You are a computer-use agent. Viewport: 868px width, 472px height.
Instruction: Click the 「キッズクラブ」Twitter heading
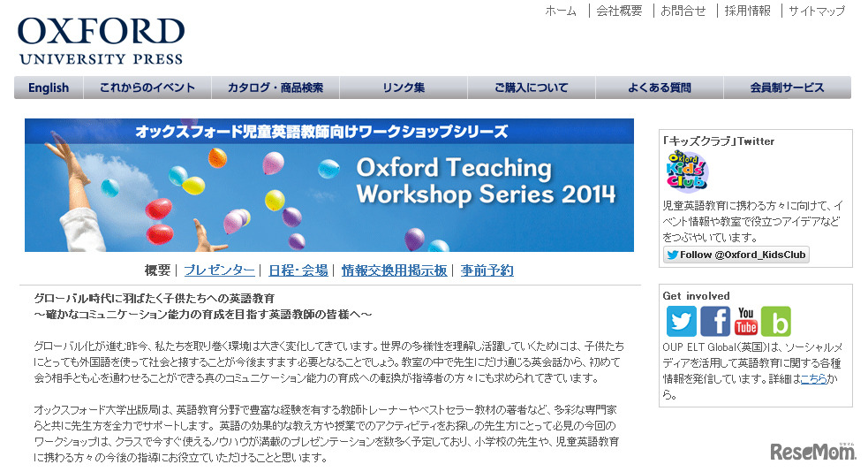pos(719,141)
